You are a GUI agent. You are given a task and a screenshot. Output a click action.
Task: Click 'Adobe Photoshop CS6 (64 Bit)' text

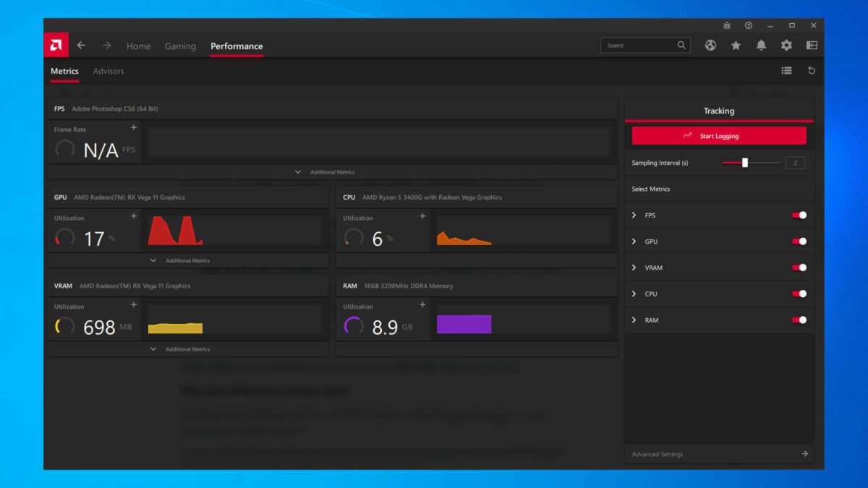(115, 109)
